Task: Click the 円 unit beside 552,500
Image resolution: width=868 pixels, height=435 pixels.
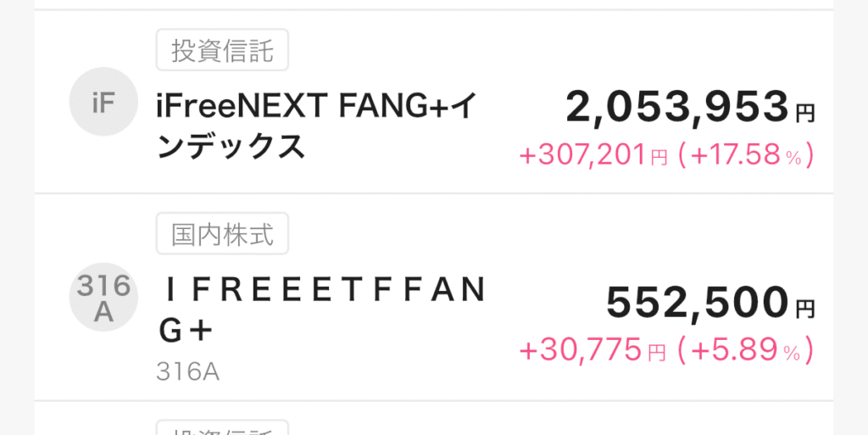Action: pyautogui.click(x=805, y=307)
